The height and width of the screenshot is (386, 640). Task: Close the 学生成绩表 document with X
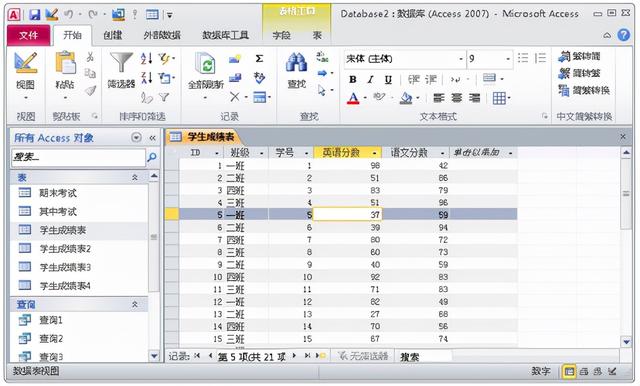pos(623,137)
